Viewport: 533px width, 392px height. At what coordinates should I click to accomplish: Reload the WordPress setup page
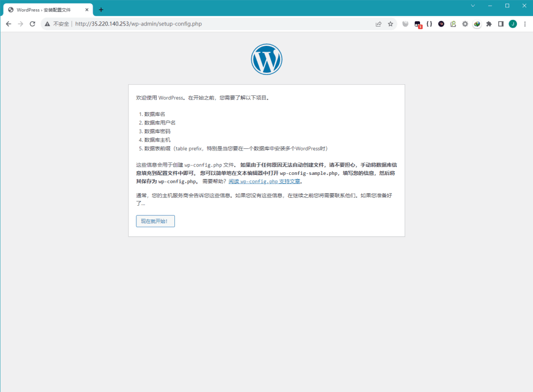tap(32, 24)
